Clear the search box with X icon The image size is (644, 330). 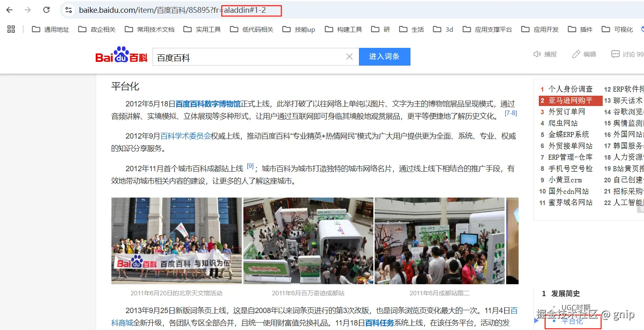point(349,57)
